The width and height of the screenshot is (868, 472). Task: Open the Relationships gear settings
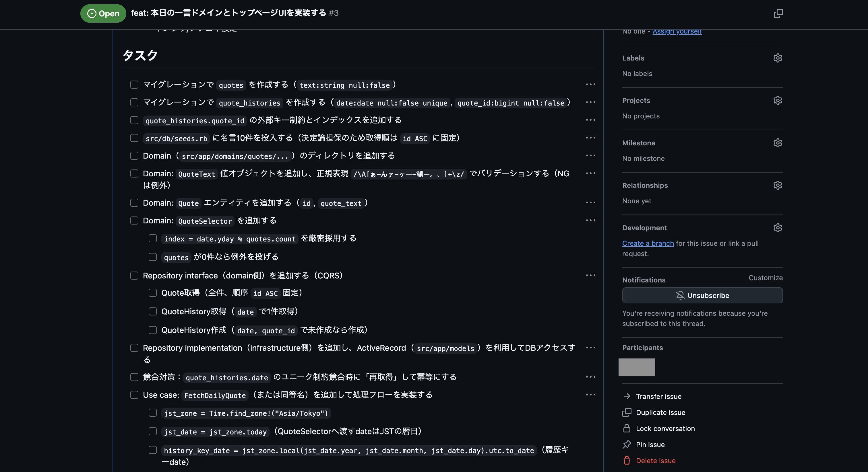tap(777, 185)
